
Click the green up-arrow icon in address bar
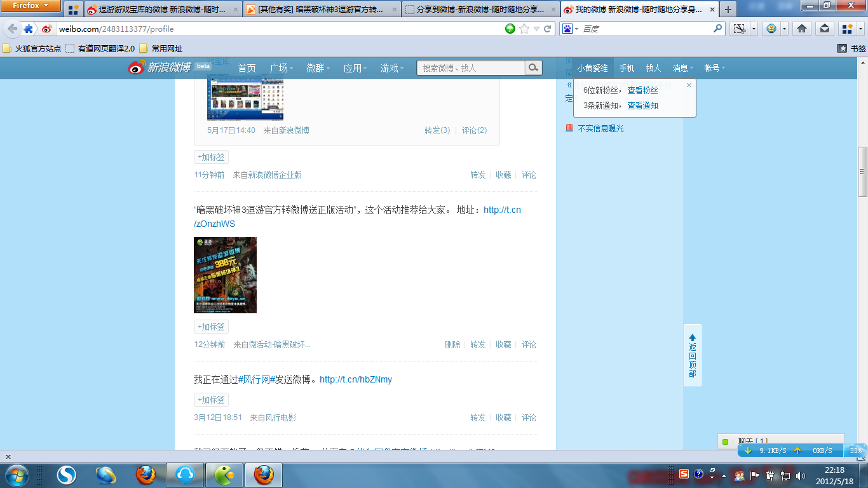tap(510, 29)
